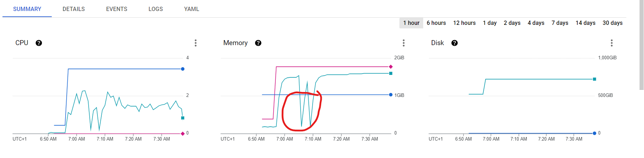
Task: Choose the 7 days time range
Action: point(560,23)
